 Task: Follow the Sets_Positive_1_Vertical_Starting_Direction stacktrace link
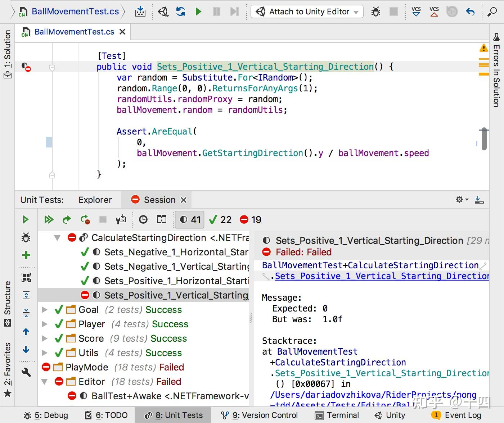pos(382,276)
